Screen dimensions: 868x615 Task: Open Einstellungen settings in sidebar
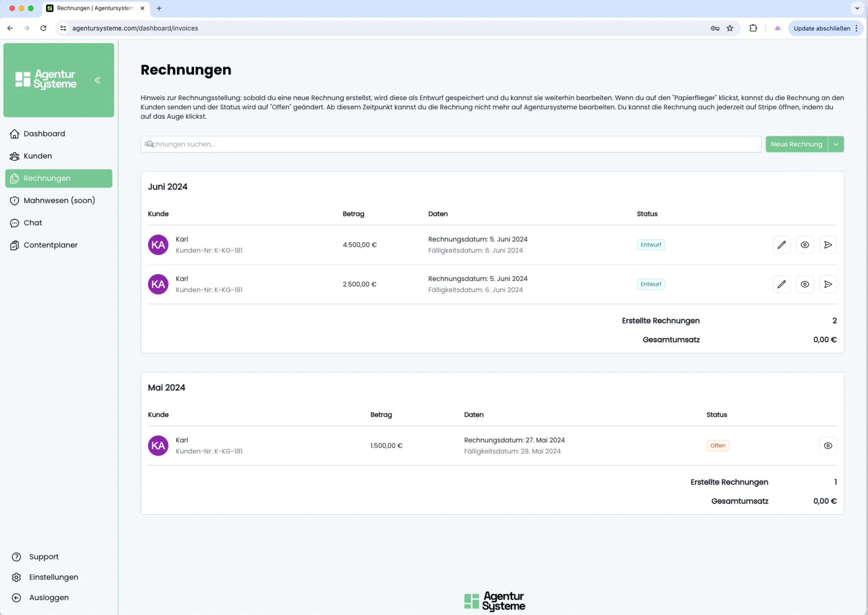(53, 577)
